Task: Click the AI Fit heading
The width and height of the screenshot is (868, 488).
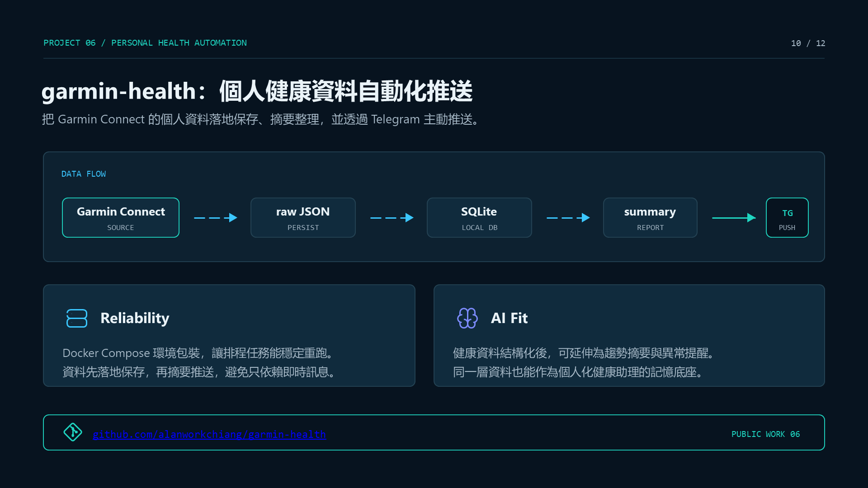Action: point(509,318)
